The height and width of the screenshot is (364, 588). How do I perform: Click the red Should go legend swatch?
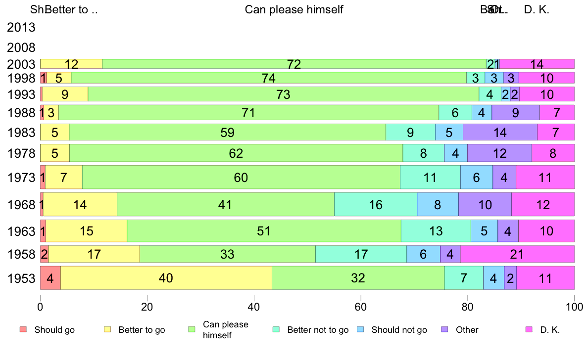23,329
